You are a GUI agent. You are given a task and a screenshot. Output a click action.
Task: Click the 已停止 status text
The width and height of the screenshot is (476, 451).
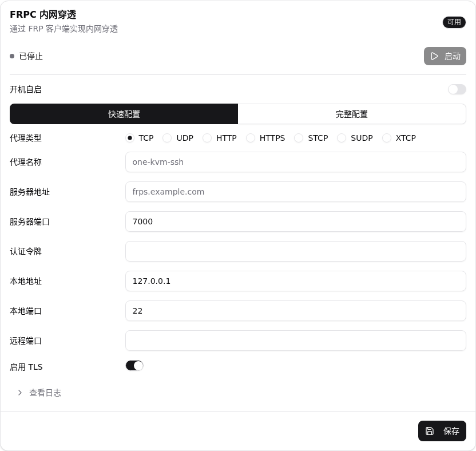[x=31, y=56]
